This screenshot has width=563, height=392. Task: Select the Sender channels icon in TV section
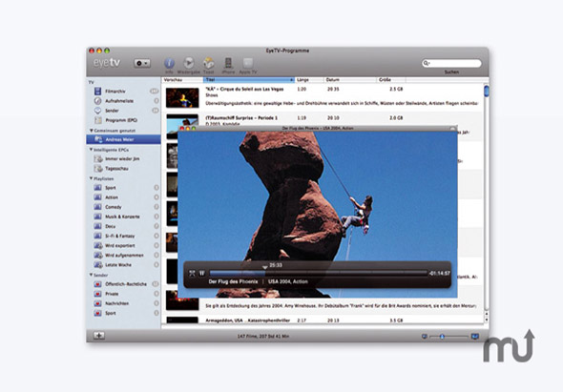click(97, 111)
